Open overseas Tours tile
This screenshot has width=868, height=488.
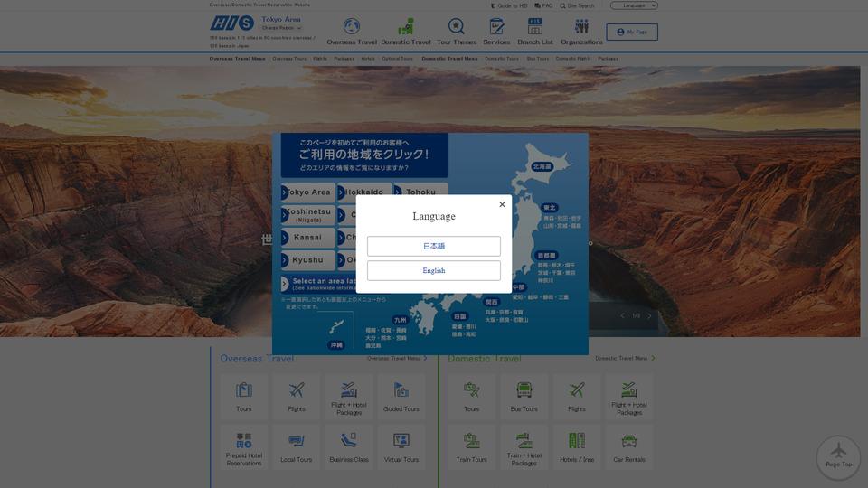[243, 396]
